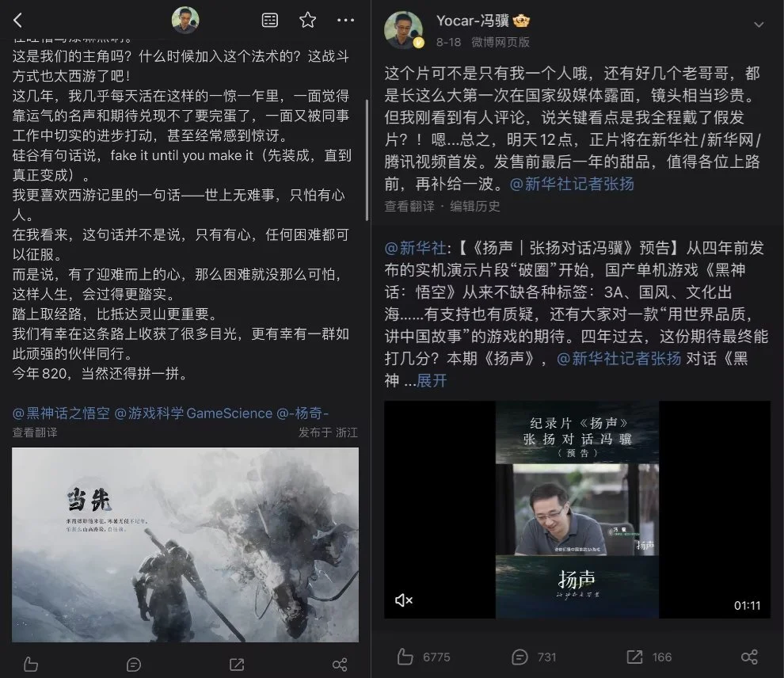784x678 pixels.
Task: Open the @新华社 account link
Action: pyautogui.click(x=415, y=248)
